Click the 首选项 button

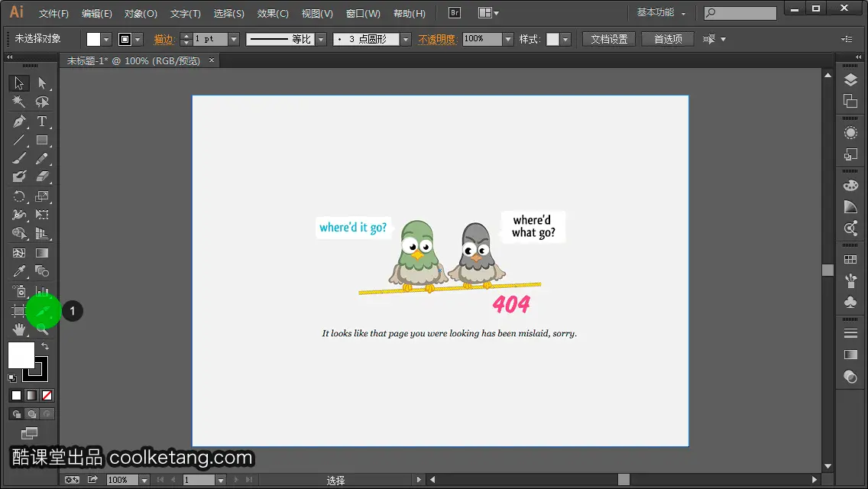coord(668,39)
